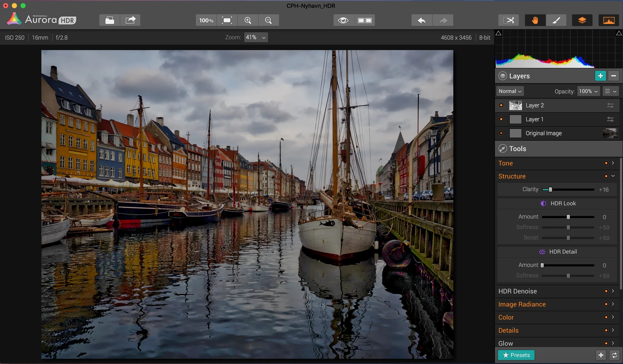Open Layer 1 adjustment settings icon

(610, 119)
